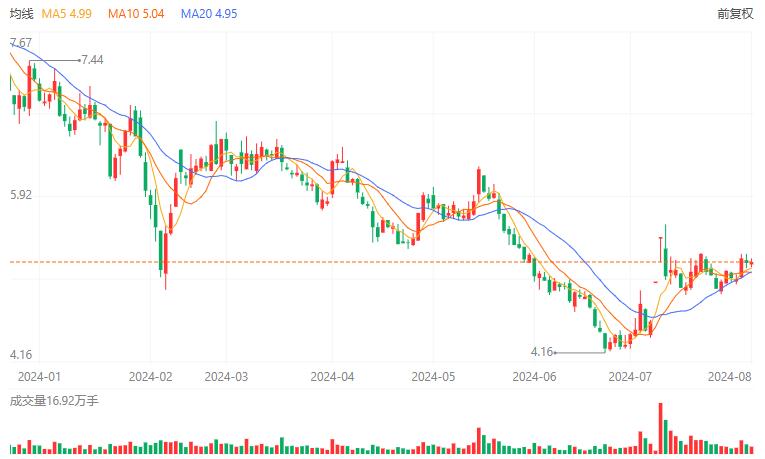Click the 均线 indicator label
The width and height of the screenshot is (765, 459).
click(21, 15)
